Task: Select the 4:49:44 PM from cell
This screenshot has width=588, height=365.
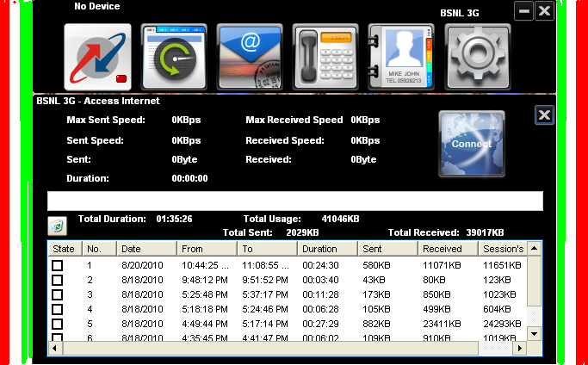Action: 205,324
